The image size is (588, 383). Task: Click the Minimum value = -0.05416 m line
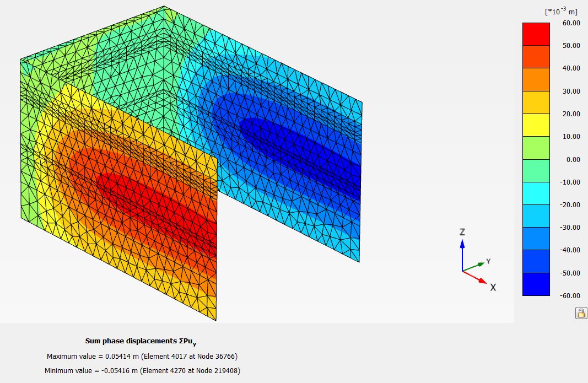[143, 371]
